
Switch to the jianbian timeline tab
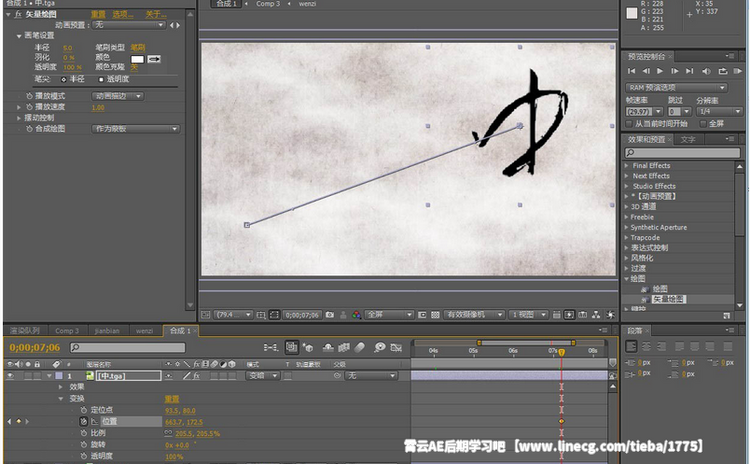pyautogui.click(x=106, y=331)
